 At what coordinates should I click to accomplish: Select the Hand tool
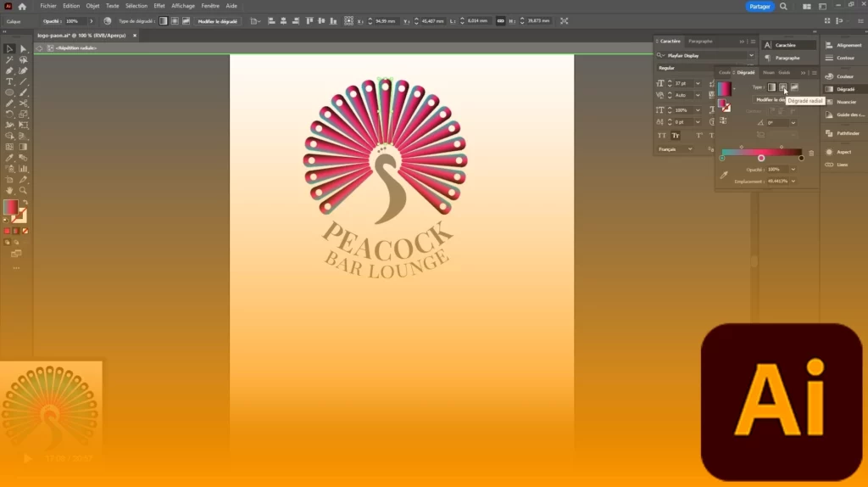tap(9, 191)
